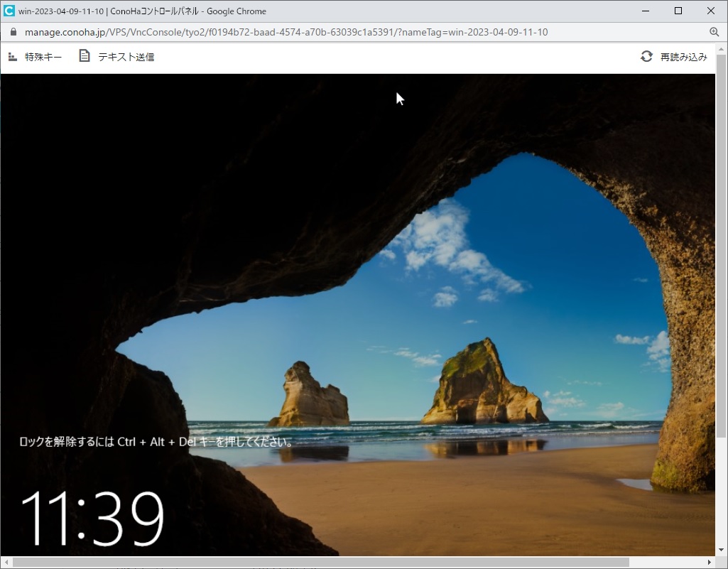This screenshot has width=728, height=569.
Task: Click the vertical scrollbar down arrow
Action: 721,551
